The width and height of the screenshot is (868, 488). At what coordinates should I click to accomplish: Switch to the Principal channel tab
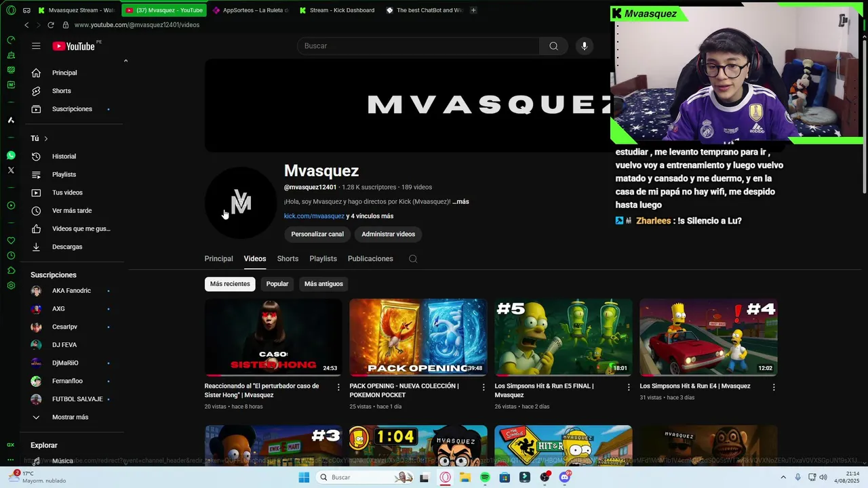click(x=218, y=259)
